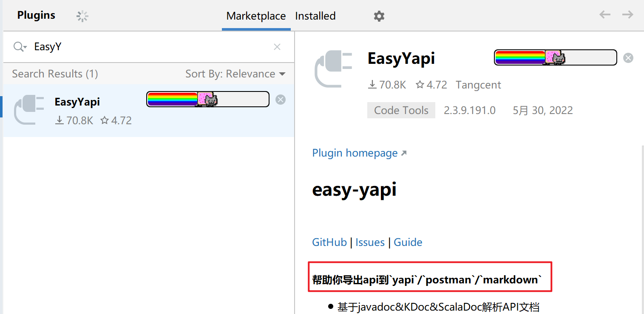The image size is (644, 314).
Task: Click the Plugins title label
Action: pos(36,15)
